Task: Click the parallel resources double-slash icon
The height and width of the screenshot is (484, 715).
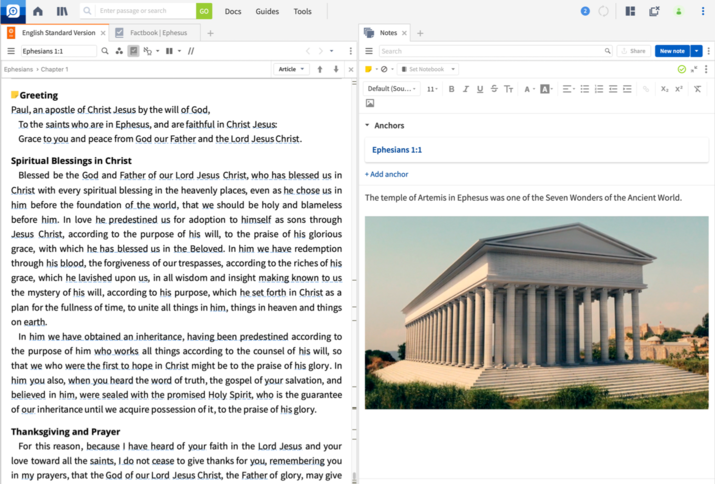Action: pyautogui.click(x=191, y=51)
